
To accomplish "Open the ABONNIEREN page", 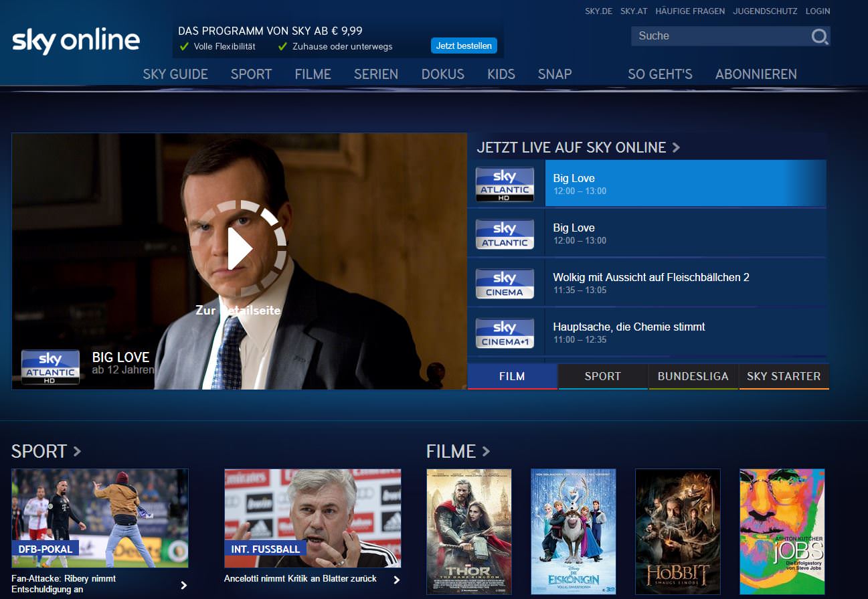I will (756, 74).
